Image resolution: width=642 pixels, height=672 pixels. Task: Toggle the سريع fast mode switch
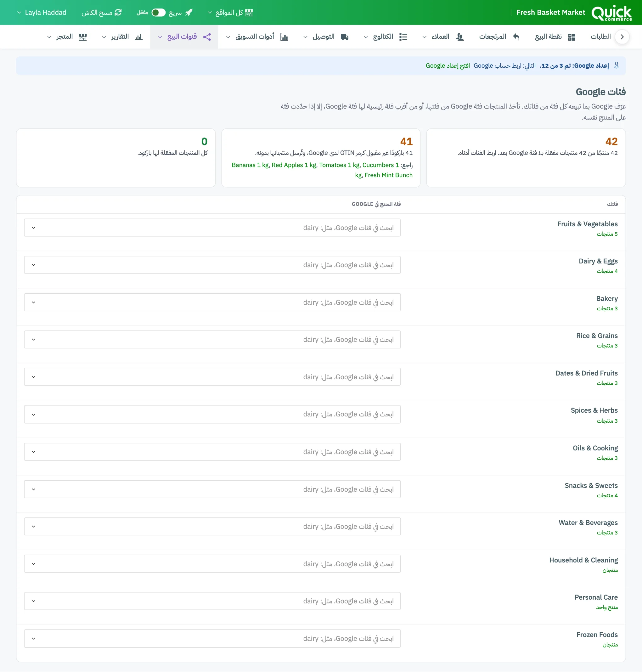[x=158, y=13]
